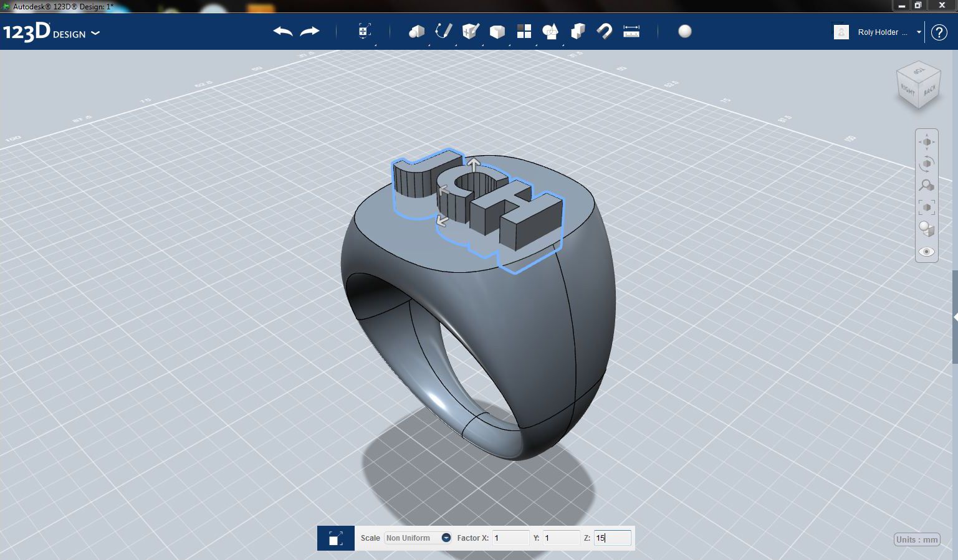Open the Help question mark button
The width and height of the screenshot is (958, 560).
click(939, 32)
